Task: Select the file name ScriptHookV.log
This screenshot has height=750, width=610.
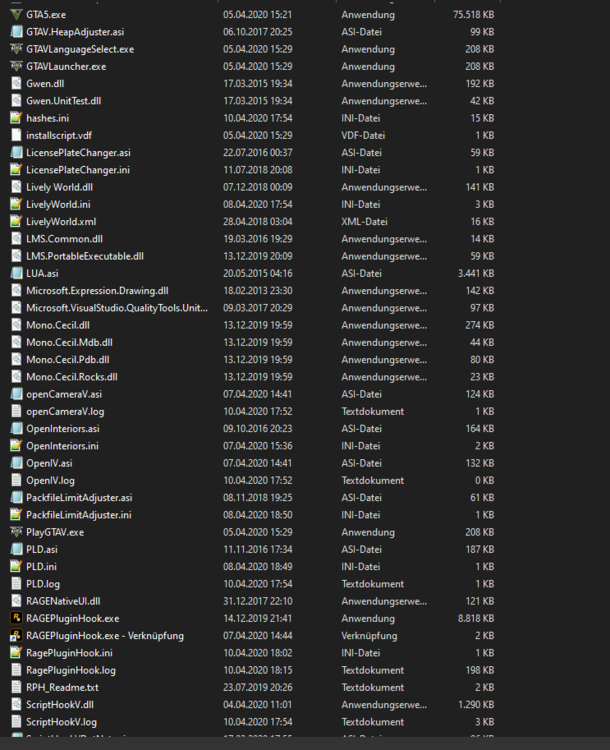Action: tap(61, 722)
